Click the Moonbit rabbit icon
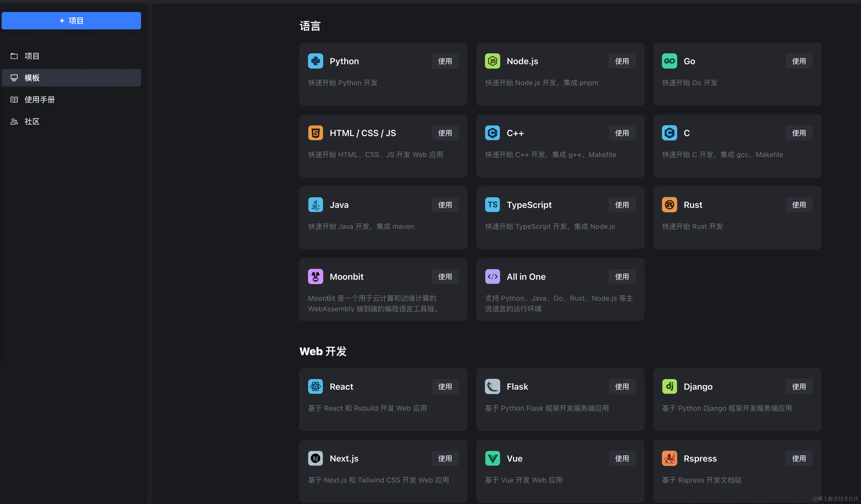 point(315,277)
